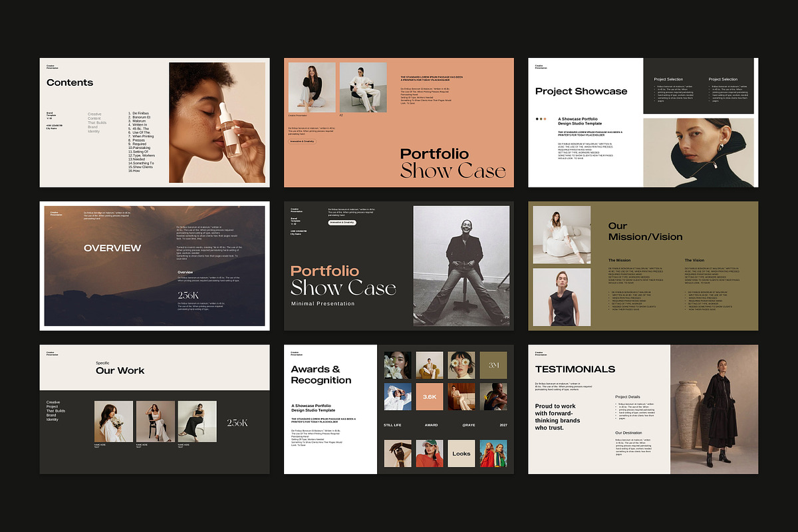Select the '2027' label
798x532 pixels.
click(502, 424)
